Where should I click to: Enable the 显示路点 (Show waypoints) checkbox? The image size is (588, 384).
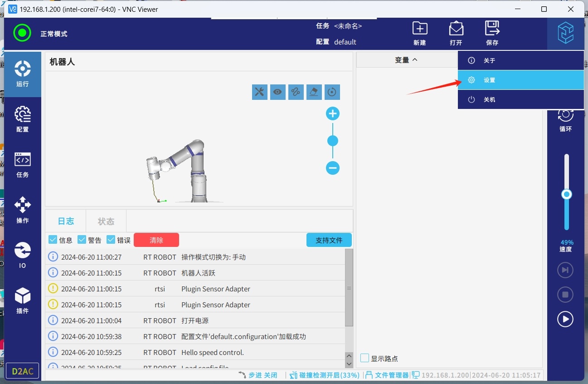tap(365, 358)
